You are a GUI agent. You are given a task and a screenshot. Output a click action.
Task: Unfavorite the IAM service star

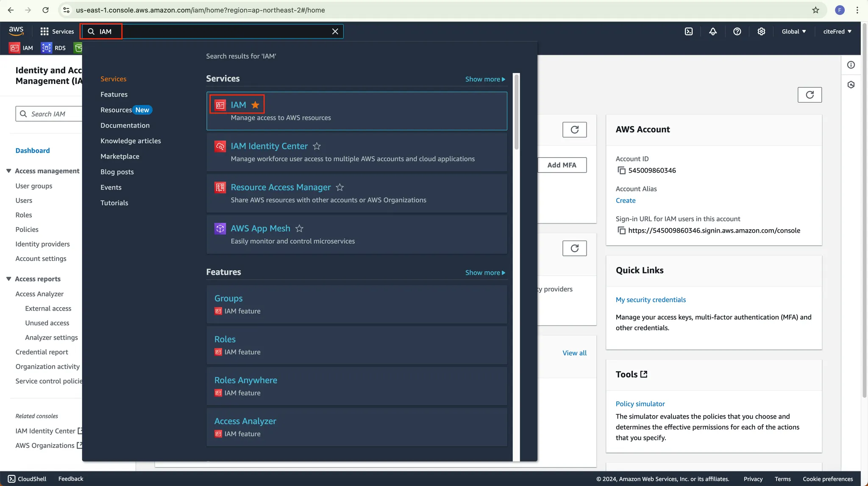tap(255, 105)
